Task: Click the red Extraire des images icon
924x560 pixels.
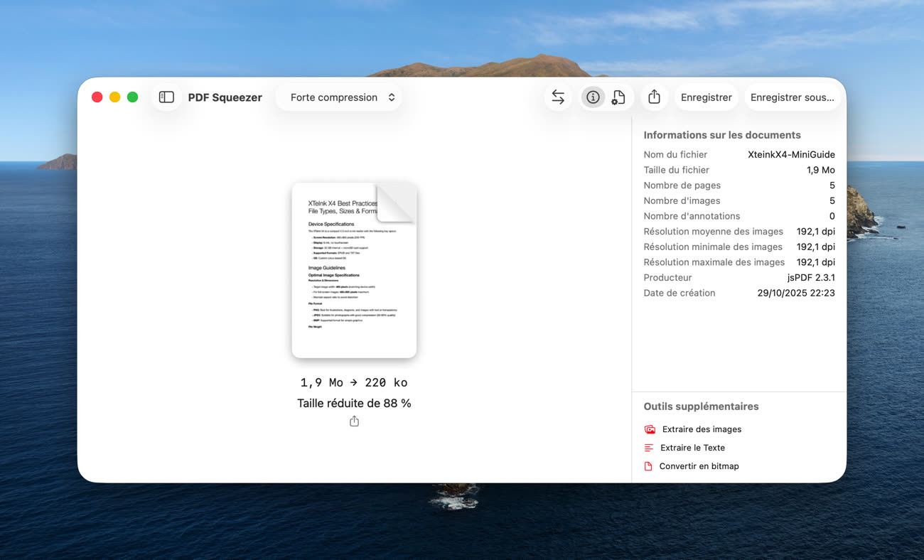Action: [649, 429]
